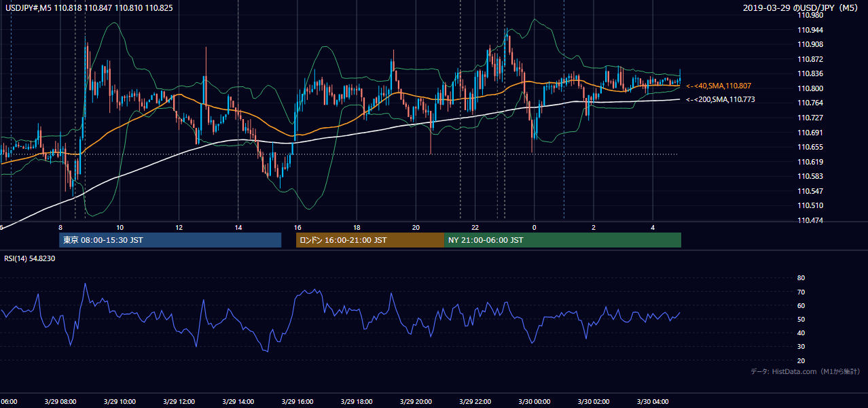Screen dimensions: 868x408
Task: Click RSI scale value 60
Action: click(801, 305)
